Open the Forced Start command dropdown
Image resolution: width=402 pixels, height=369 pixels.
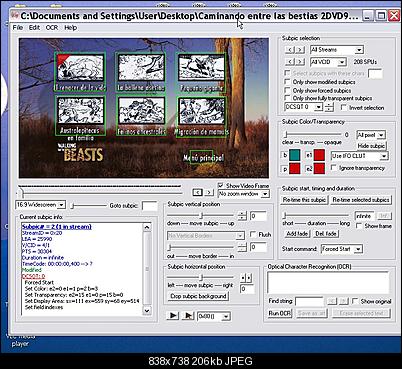(x=342, y=249)
